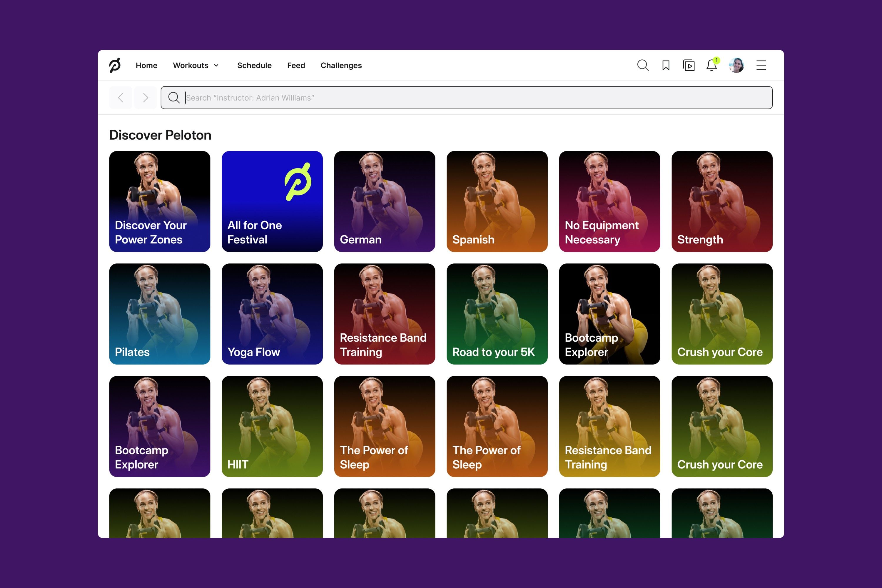Click the Peloton logo icon
This screenshot has width=882, height=588.
(115, 65)
